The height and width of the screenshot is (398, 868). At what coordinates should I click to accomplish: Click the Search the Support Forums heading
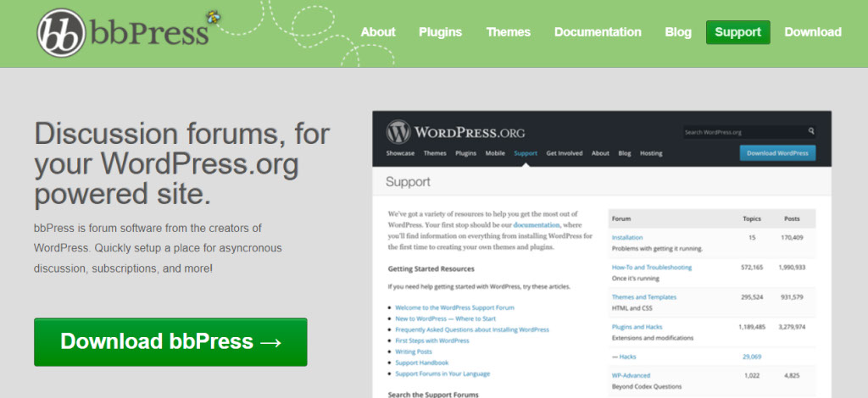tap(433, 394)
